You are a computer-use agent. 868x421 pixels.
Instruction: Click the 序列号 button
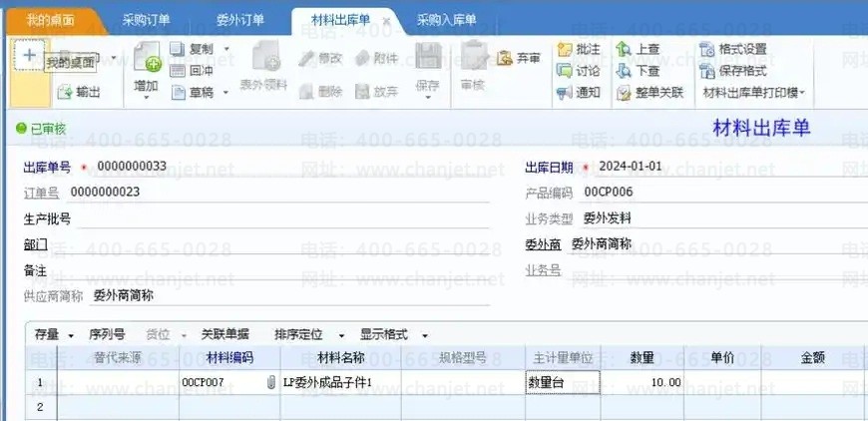(x=107, y=335)
